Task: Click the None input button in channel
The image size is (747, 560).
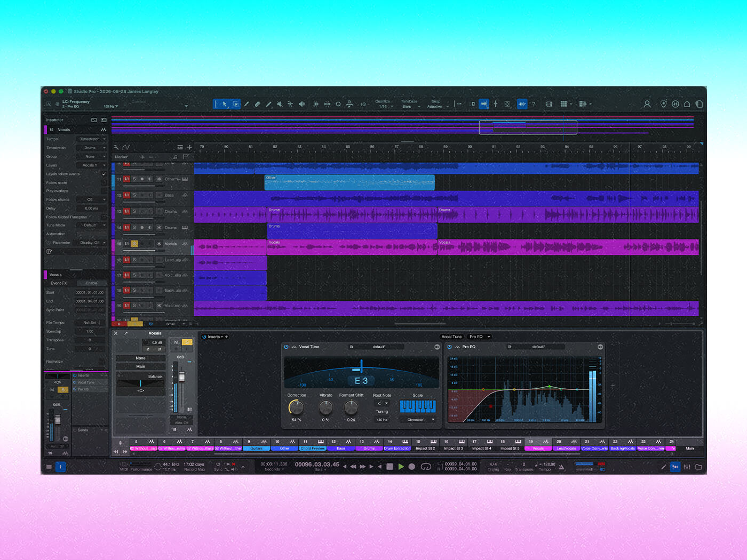Action: pos(140,358)
